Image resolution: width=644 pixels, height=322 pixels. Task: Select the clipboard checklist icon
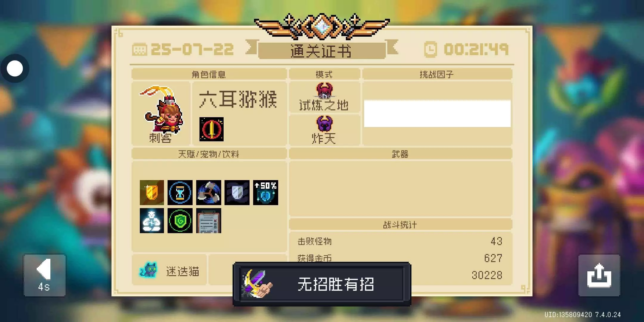(209, 221)
